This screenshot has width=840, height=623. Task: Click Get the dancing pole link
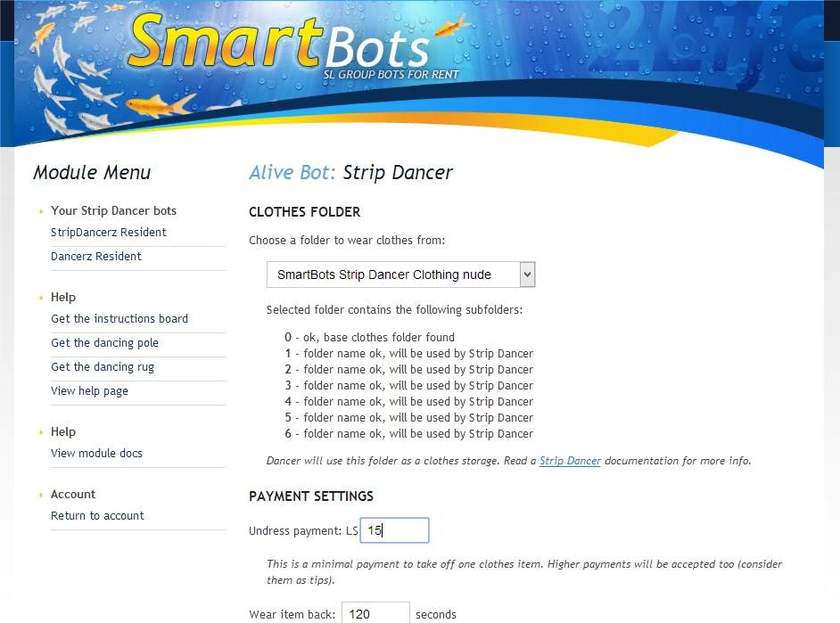coord(104,342)
